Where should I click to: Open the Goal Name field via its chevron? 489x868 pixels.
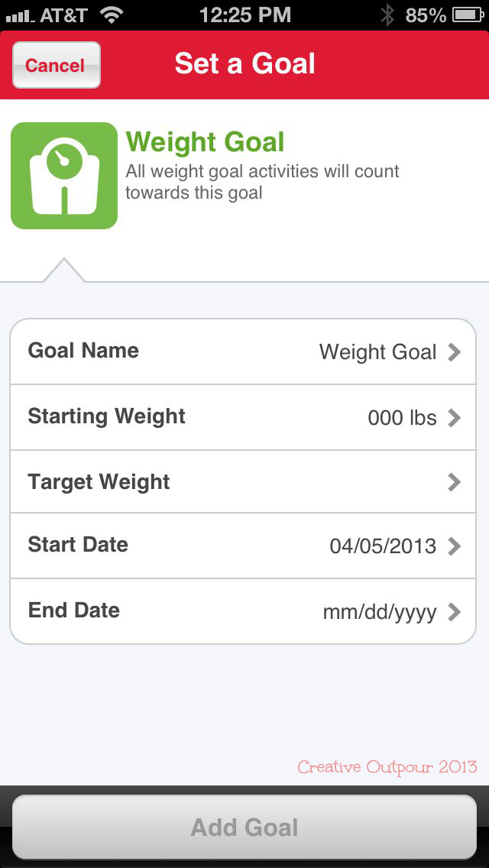454,351
